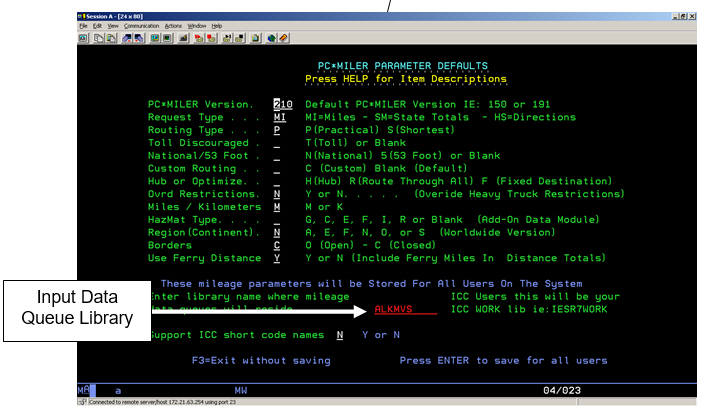This screenshot has width=714, height=412.
Task: Click the 'Default PC*MILER Version IE: 150 or 191' text
Action: (x=428, y=104)
